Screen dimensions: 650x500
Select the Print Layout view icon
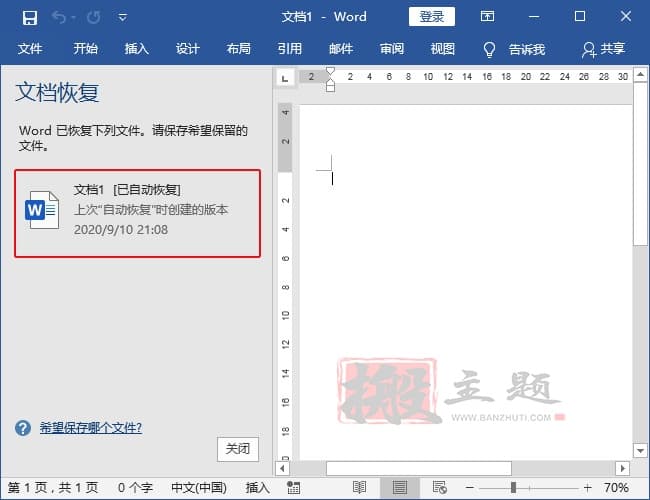tap(400, 488)
